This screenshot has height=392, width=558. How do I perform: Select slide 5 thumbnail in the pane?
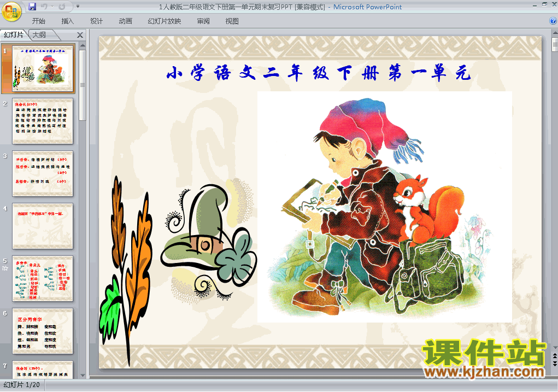[x=43, y=278]
